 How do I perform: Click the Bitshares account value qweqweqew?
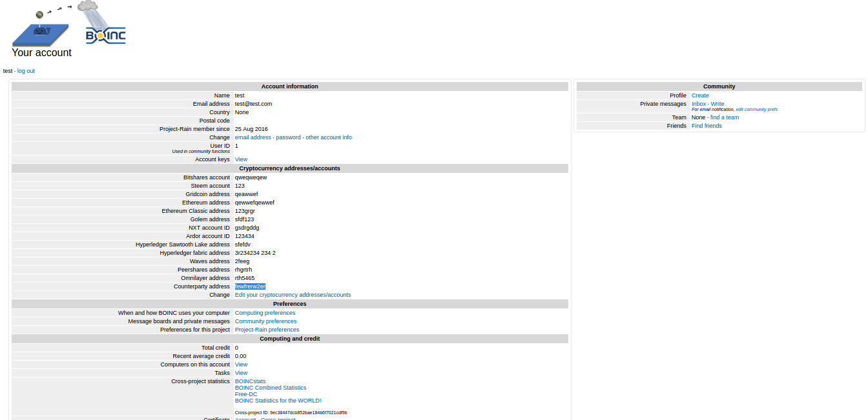click(251, 177)
